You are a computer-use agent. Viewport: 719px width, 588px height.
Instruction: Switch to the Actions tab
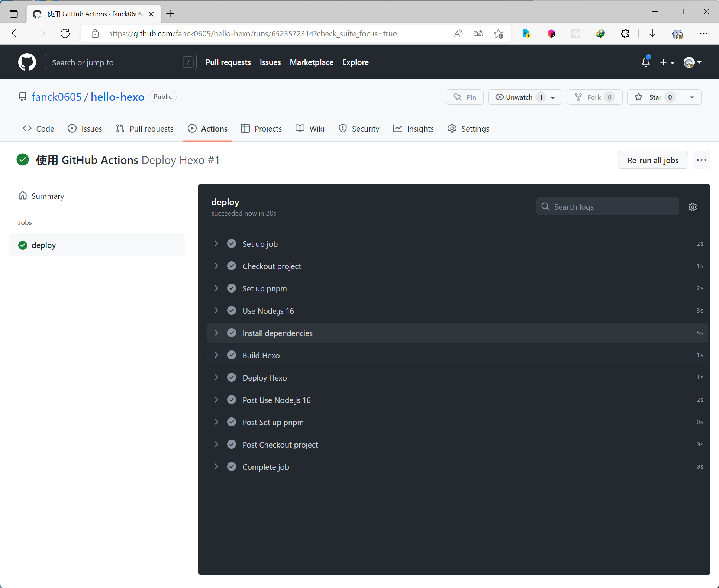coord(207,129)
